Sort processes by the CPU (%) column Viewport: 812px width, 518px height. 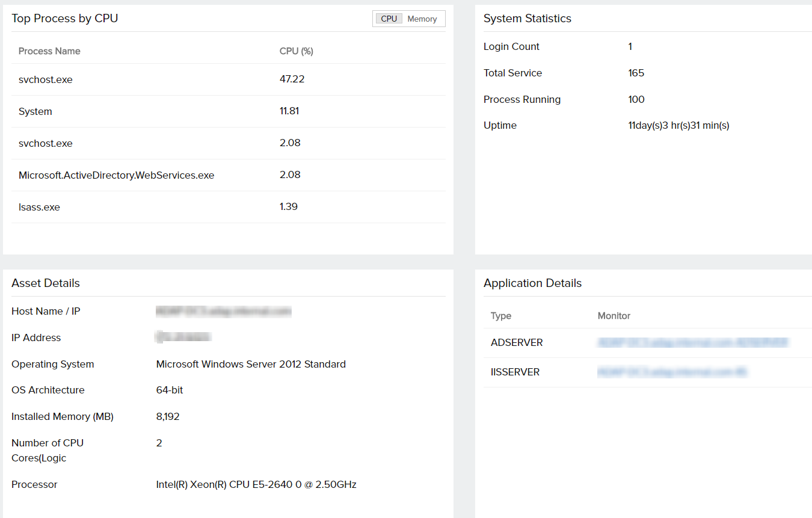pos(296,51)
